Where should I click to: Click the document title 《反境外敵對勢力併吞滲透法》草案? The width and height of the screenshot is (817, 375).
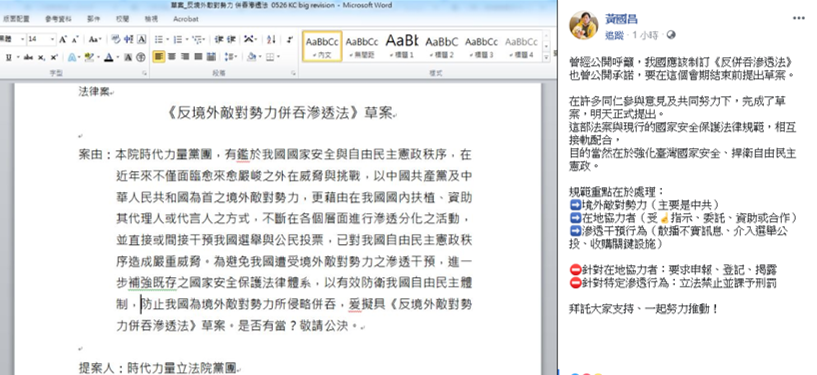point(280,113)
